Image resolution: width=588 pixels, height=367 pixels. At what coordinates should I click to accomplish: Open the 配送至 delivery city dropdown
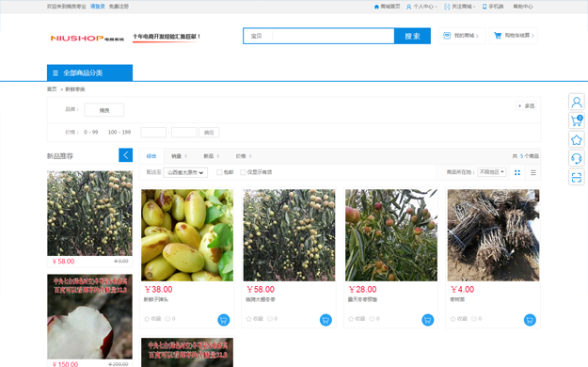185,172
